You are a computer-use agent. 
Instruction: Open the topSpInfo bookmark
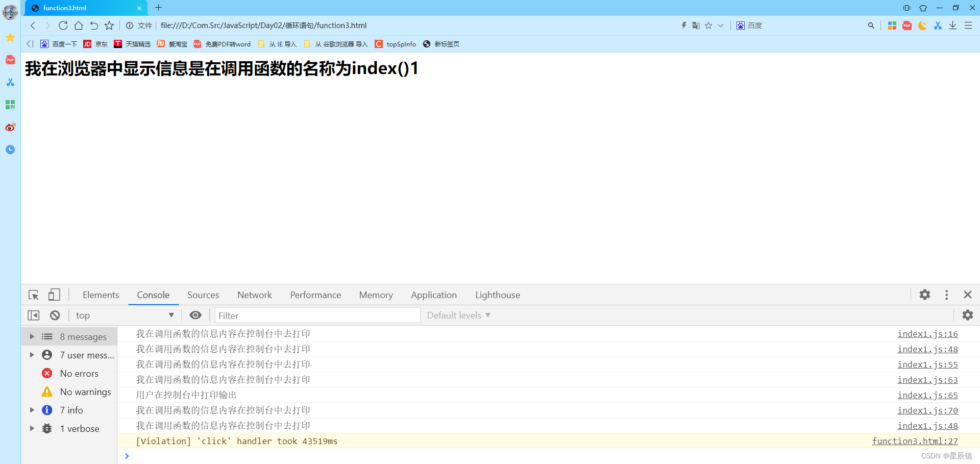pyautogui.click(x=396, y=44)
